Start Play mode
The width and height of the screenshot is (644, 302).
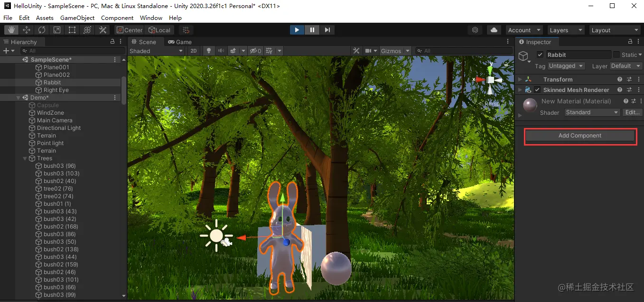click(297, 30)
